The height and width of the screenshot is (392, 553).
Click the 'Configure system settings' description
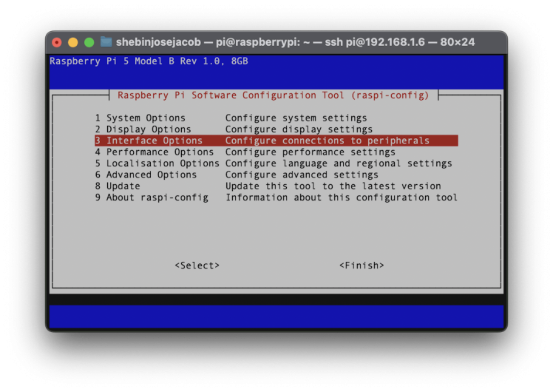[x=296, y=118]
